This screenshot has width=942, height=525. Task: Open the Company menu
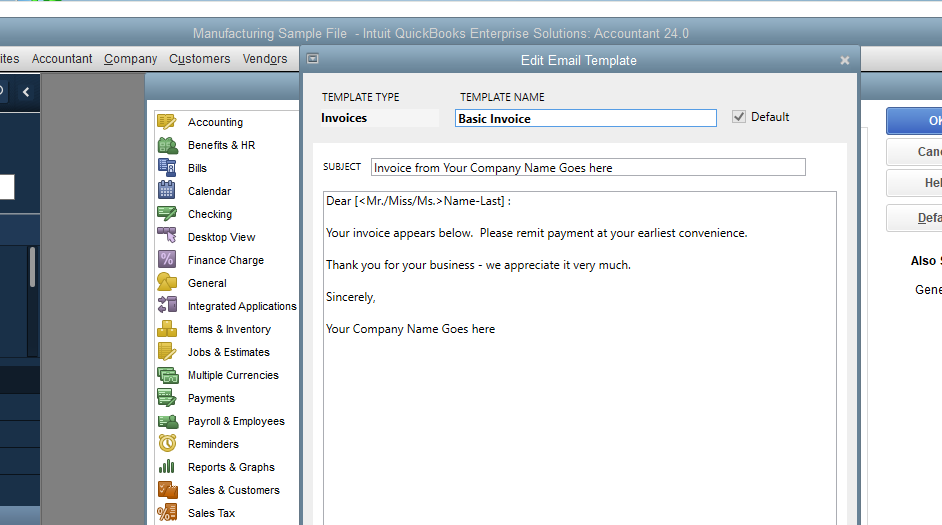130,59
